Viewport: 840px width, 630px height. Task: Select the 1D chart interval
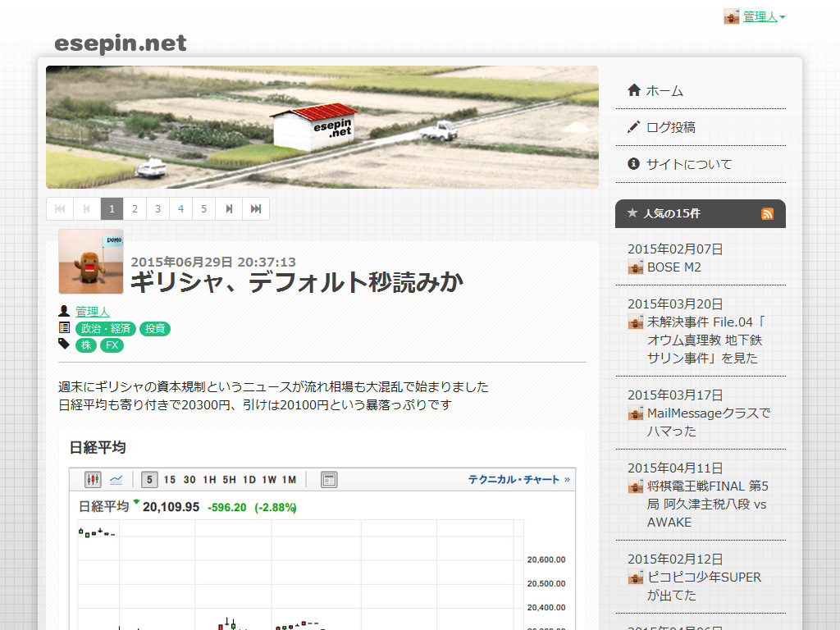(x=249, y=479)
